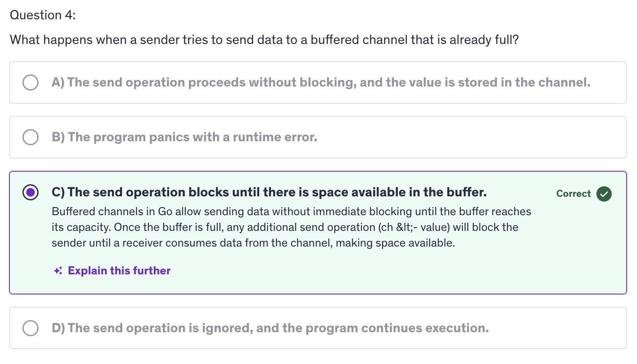Screen dimensions: 637x364
Task: Select radio button for option D
Action: click(31, 328)
